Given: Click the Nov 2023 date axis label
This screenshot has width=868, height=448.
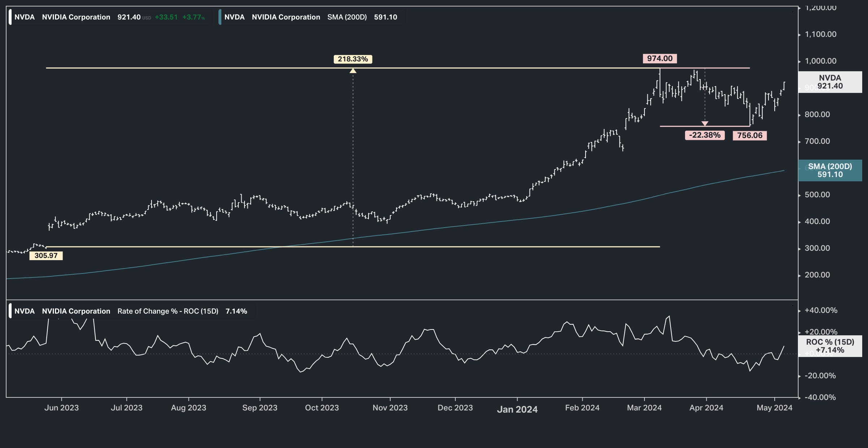Looking at the screenshot, I should (390, 408).
